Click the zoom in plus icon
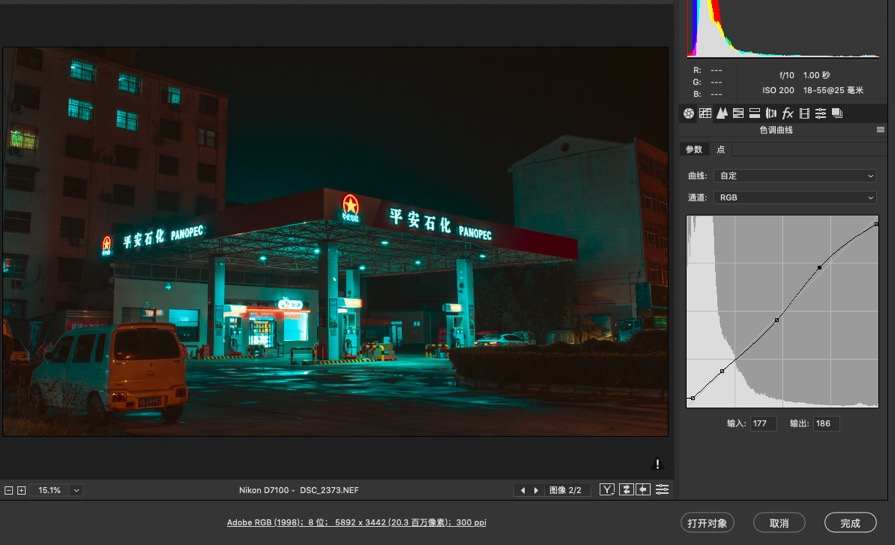 tap(21, 490)
